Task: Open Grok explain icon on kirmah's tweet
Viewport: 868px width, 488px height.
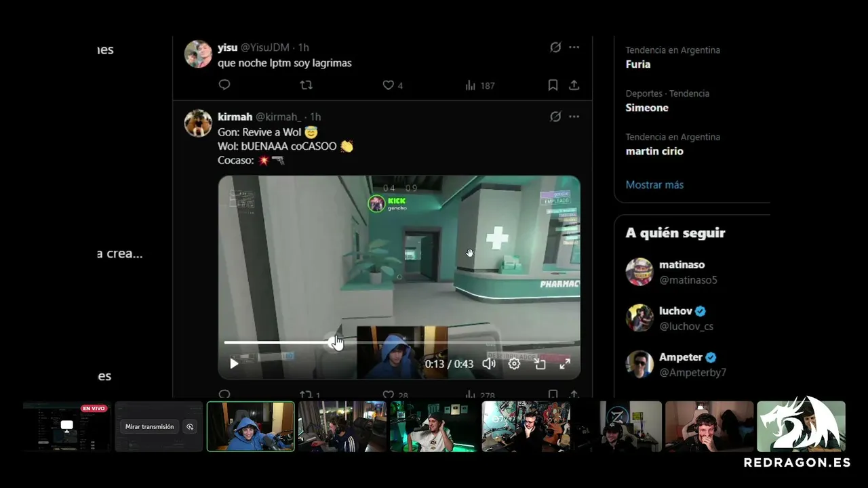Action: pos(555,117)
